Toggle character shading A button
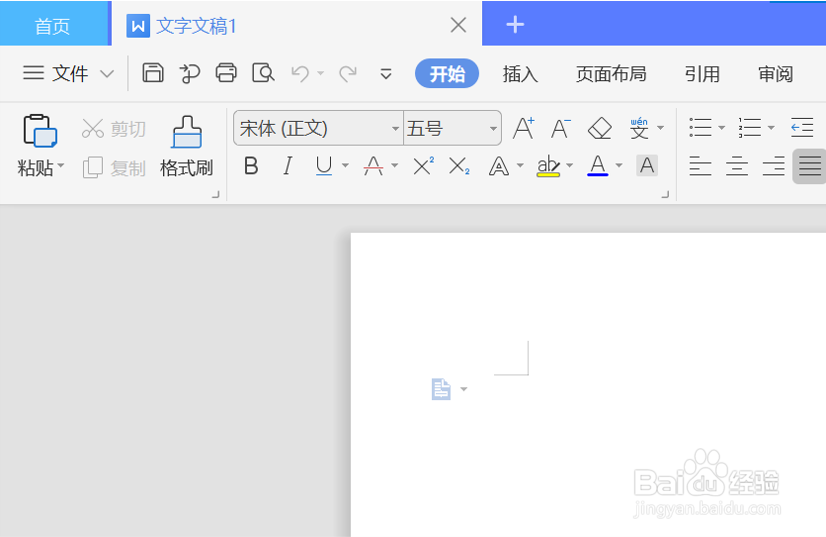826x537 pixels. (647, 166)
